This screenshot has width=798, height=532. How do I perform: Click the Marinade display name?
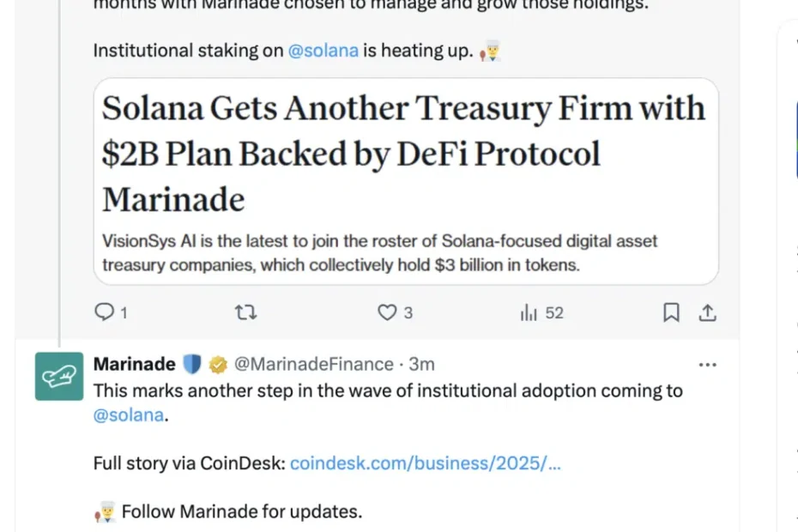click(134, 365)
